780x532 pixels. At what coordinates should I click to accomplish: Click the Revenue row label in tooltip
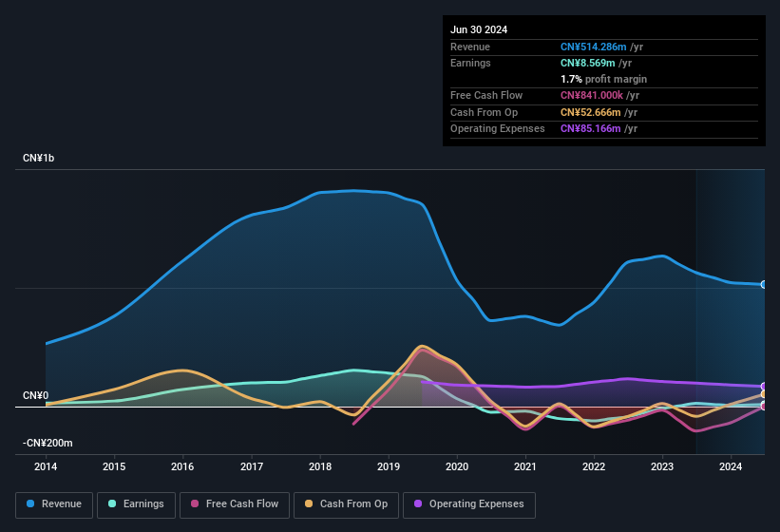tap(470, 47)
